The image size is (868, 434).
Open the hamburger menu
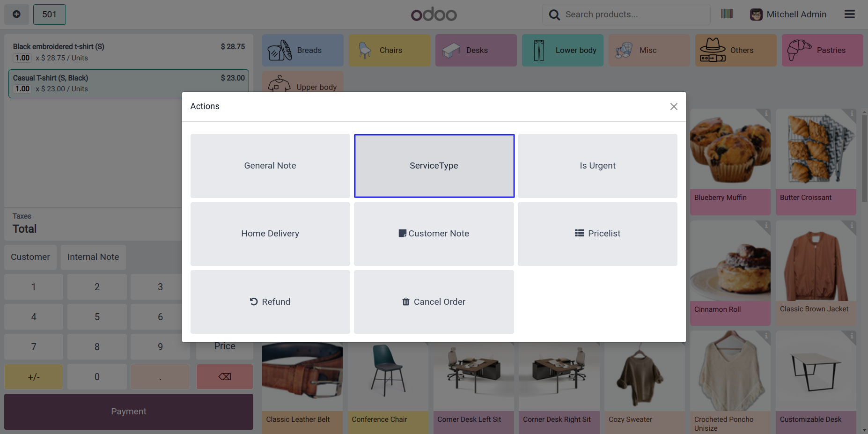pos(849,15)
